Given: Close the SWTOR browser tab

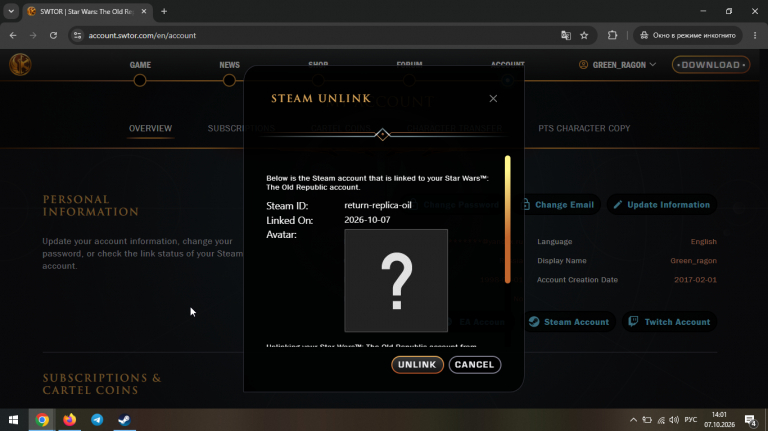Looking at the screenshot, I should 144,11.
